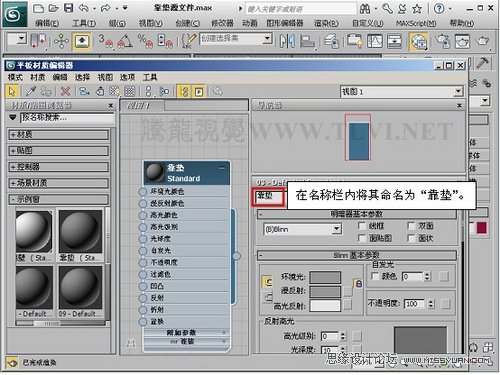Image resolution: width=500 pixels, height=375 pixels.
Task: Collapse the Blinn 基本参数 rollout
Action: tap(357, 256)
